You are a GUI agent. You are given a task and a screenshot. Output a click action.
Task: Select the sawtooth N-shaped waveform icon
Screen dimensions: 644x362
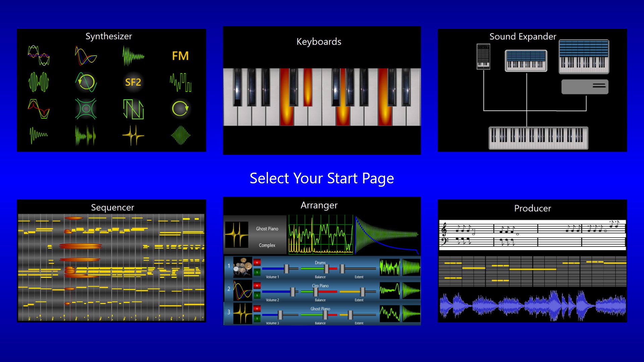tap(133, 108)
